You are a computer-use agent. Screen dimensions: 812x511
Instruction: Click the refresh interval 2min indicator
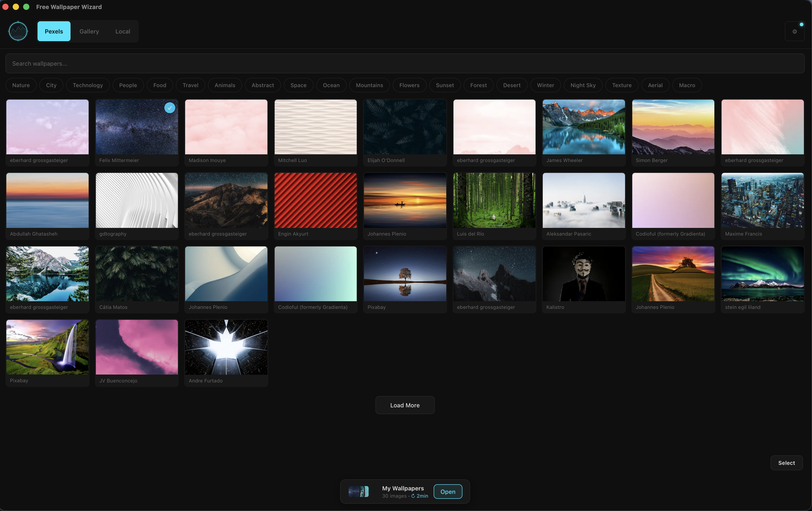tap(420, 496)
